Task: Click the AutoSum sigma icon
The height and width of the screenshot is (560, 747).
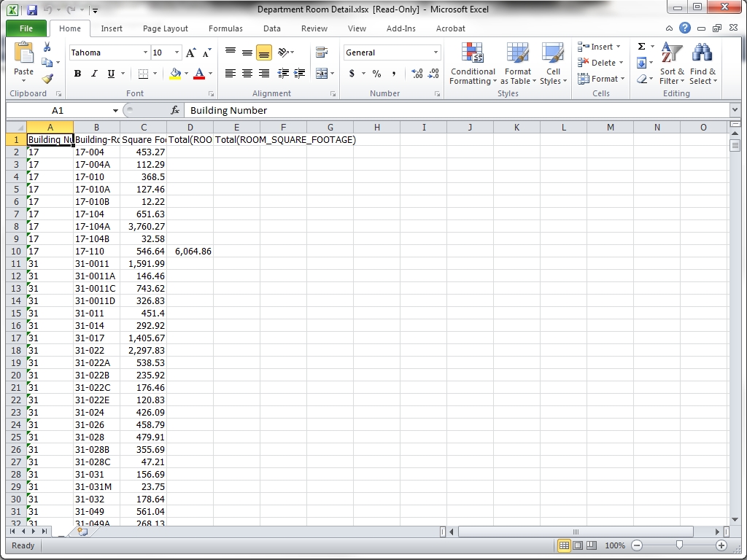Action: pos(641,47)
